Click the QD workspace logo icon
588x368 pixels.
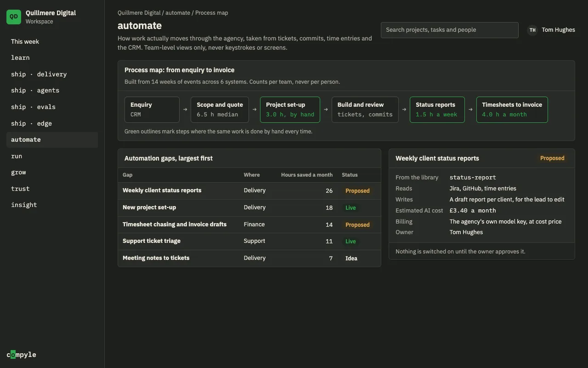14,17
